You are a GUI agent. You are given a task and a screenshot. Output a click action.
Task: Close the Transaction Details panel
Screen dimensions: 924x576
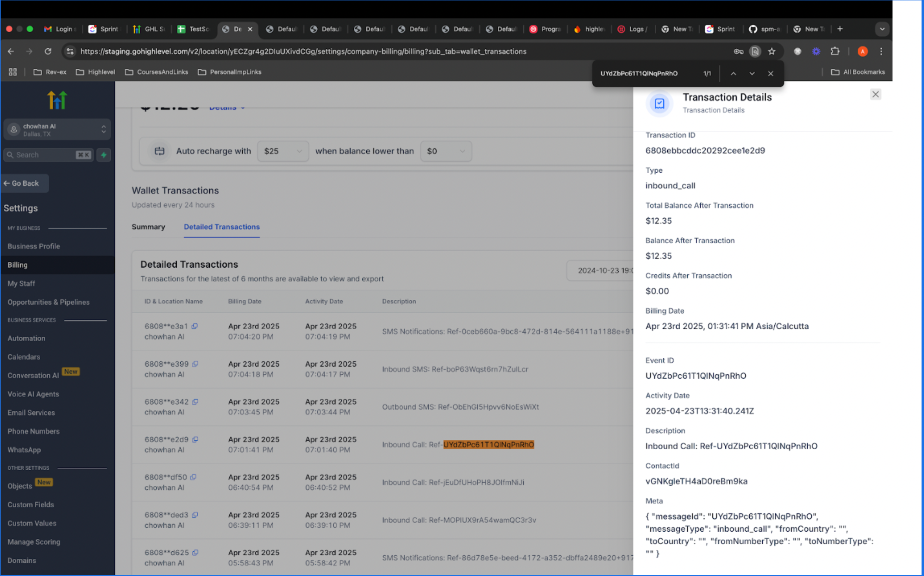pos(875,94)
